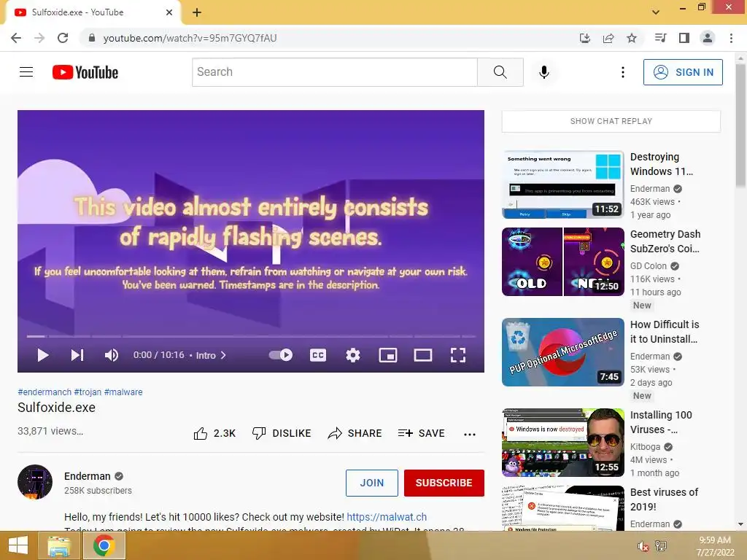Open the malwat.ch website link
Viewport: 747px width, 560px height.
pos(387,517)
